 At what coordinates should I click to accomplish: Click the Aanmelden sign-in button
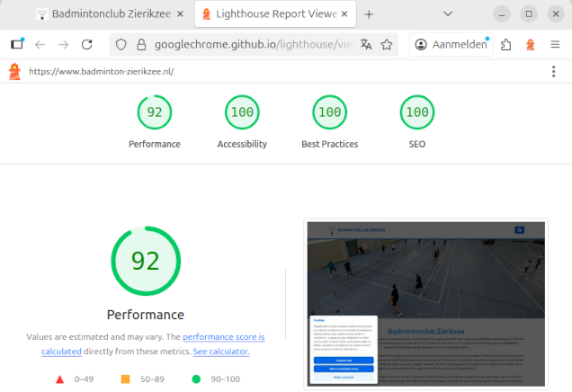coord(452,44)
